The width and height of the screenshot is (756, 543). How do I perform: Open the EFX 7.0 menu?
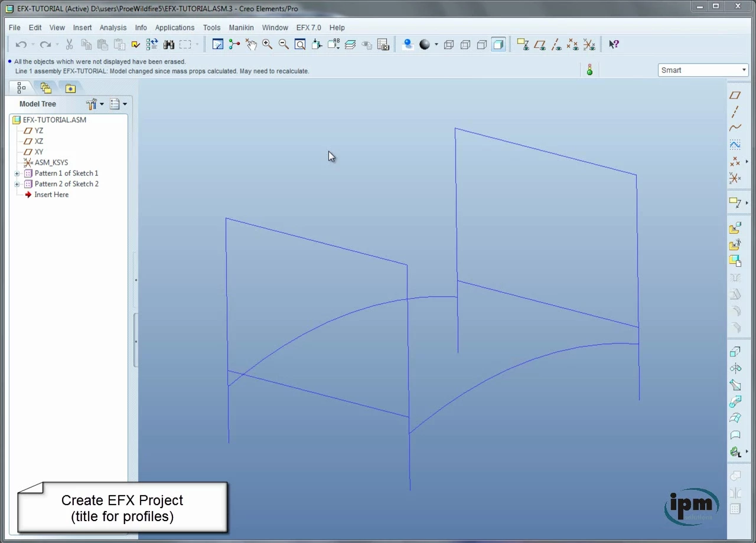(309, 28)
